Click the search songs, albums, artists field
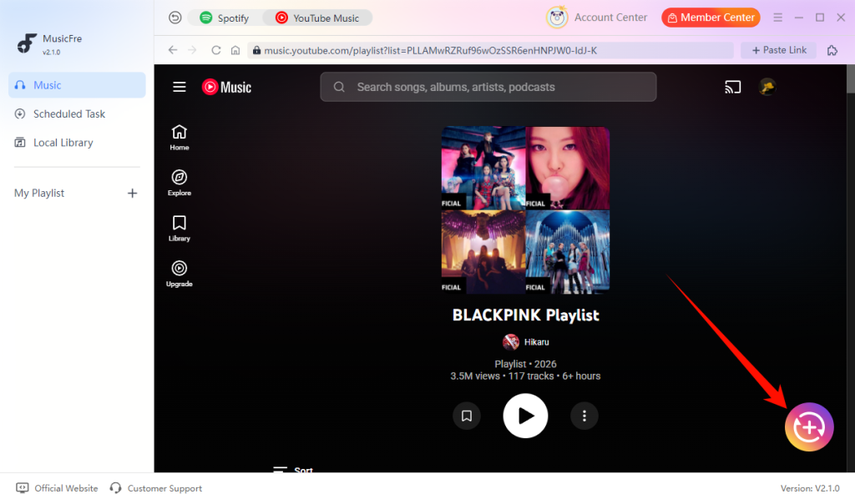Viewport: 855px width, 504px height. 488,87
